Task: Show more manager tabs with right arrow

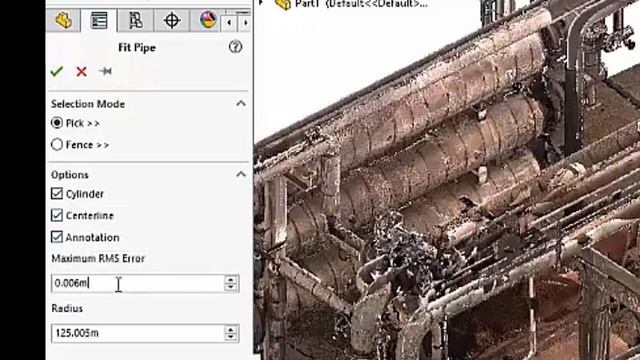Action: (x=245, y=23)
